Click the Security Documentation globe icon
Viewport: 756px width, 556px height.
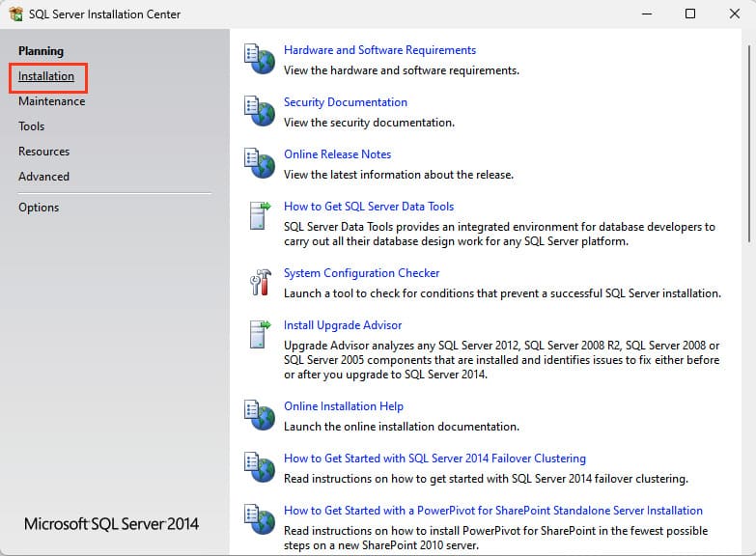259,112
